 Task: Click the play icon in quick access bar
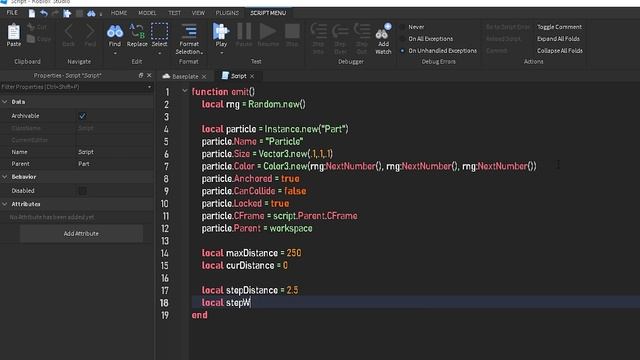point(67,13)
